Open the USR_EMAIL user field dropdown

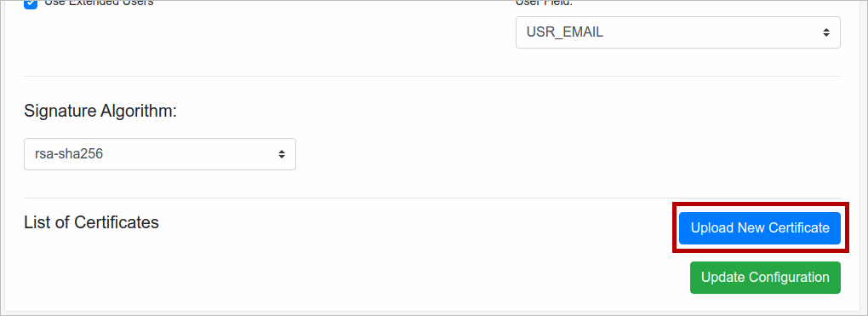tap(678, 32)
